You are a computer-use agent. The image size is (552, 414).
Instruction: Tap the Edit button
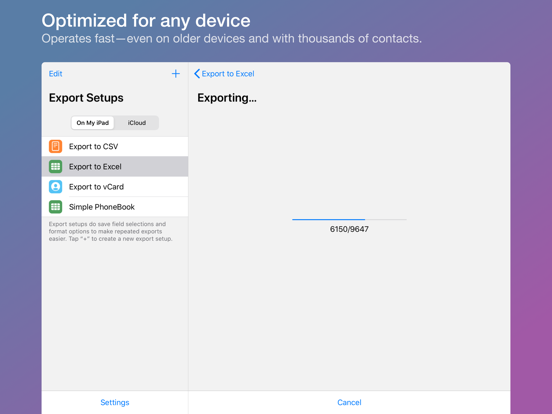coord(55,74)
